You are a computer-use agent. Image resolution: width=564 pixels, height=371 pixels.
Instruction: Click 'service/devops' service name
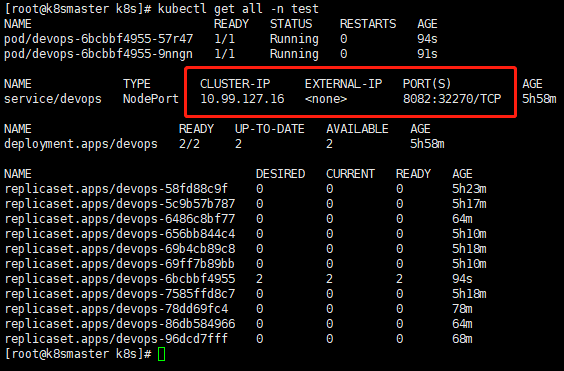(53, 99)
